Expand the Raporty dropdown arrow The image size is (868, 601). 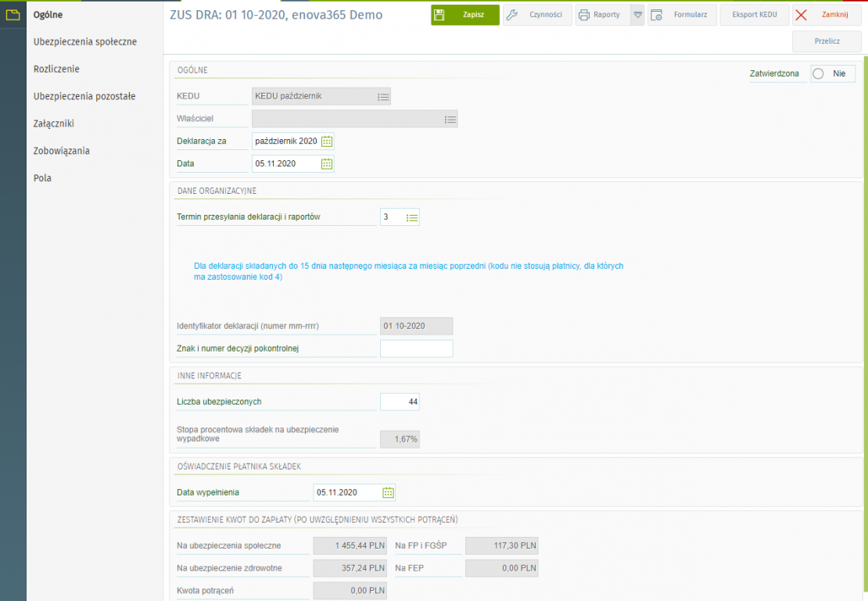[637, 15]
